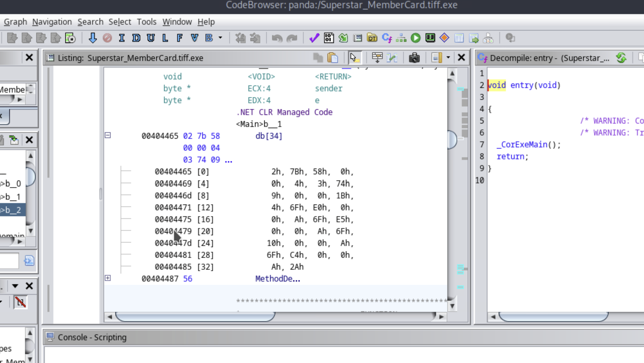The image size is (644, 363).
Task: Open the down-triangle menu in lower-left panel
Action: coord(15,286)
